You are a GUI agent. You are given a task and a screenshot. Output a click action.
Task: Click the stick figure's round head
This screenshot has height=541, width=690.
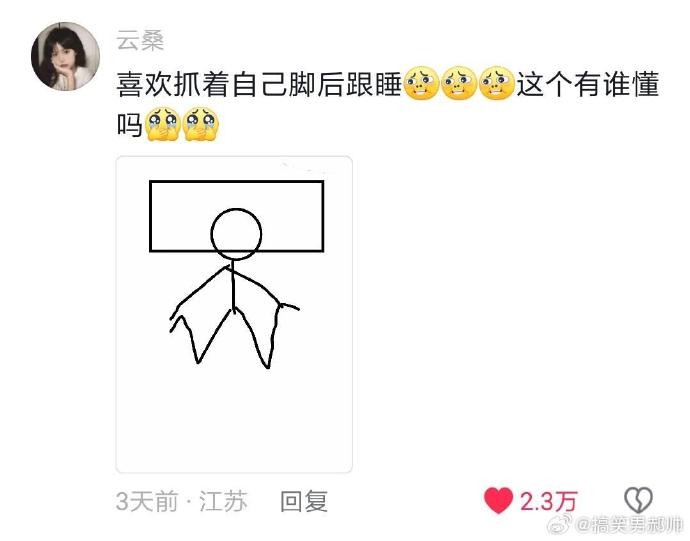click(x=236, y=234)
